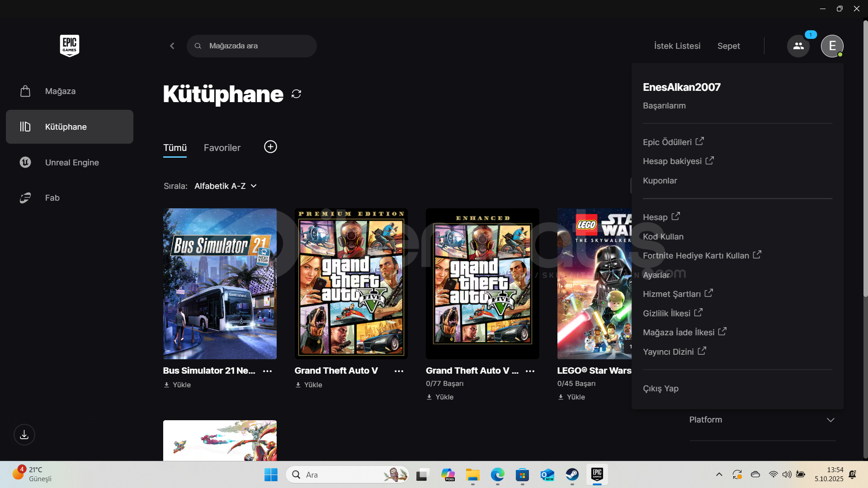Open the Bus Simulator 21 cover thumbnail
This screenshot has width=868, height=488.
pyautogui.click(x=220, y=284)
